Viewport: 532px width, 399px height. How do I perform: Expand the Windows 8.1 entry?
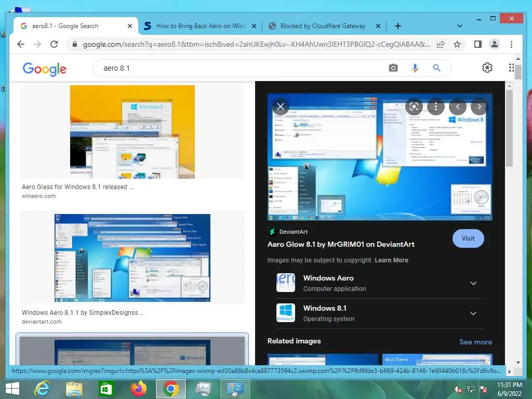tap(473, 313)
